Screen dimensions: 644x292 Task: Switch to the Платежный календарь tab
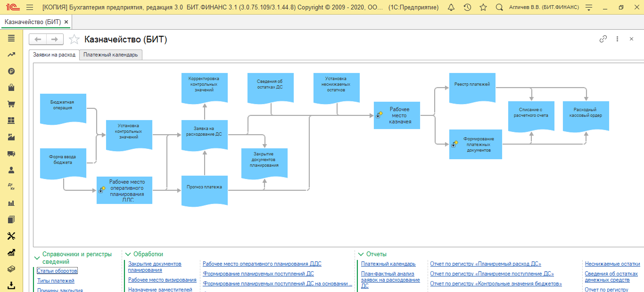tap(111, 55)
